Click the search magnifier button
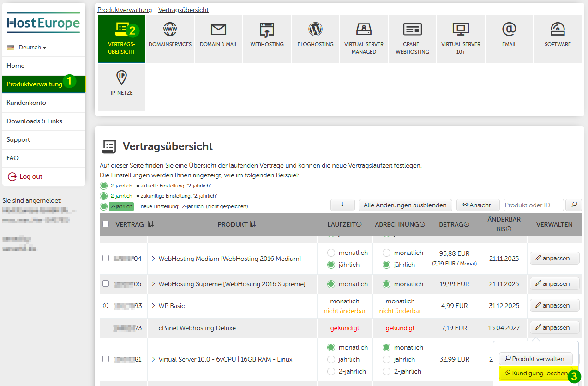Screen dimensions: 588x386 pos(574,205)
